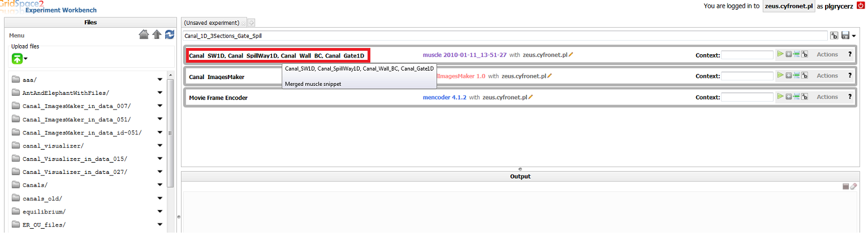This screenshot has height=236, width=868.
Task: Click the green Upload files icon
Action: 17,58
